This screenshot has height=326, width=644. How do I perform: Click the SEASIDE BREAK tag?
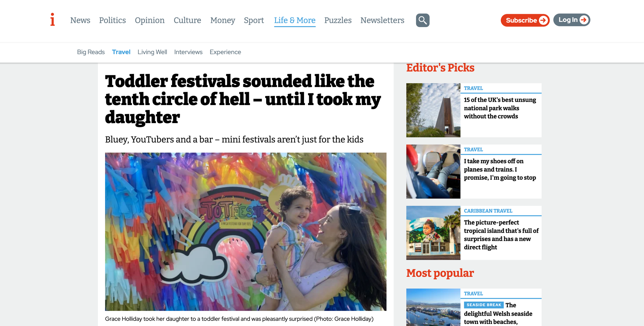pyautogui.click(x=484, y=305)
